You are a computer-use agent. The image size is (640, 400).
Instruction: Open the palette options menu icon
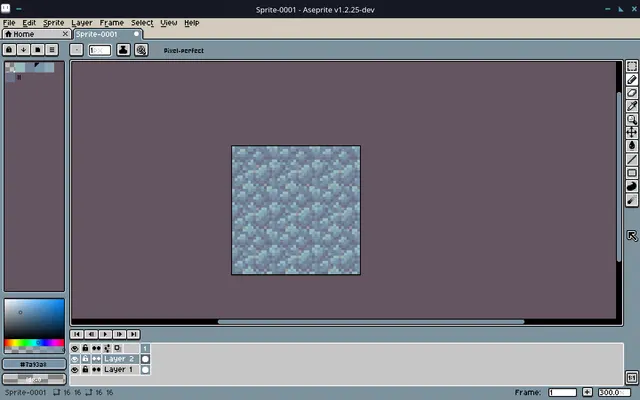(51, 50)
